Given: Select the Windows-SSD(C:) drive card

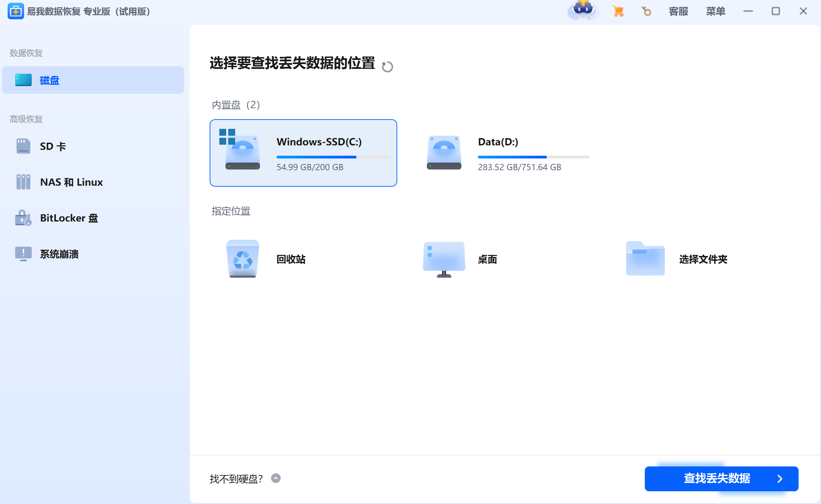Looking at the screenshot, I should (303, 153).
